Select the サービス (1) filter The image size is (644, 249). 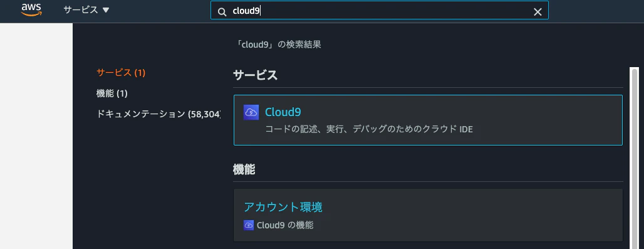(x=121, y=73)
